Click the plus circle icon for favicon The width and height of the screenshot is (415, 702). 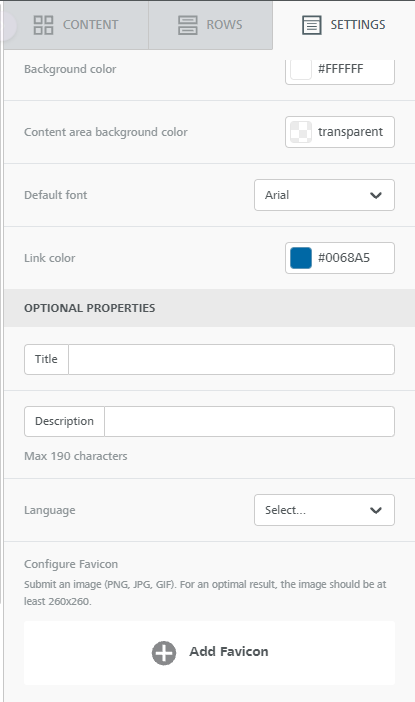point(164,653)
